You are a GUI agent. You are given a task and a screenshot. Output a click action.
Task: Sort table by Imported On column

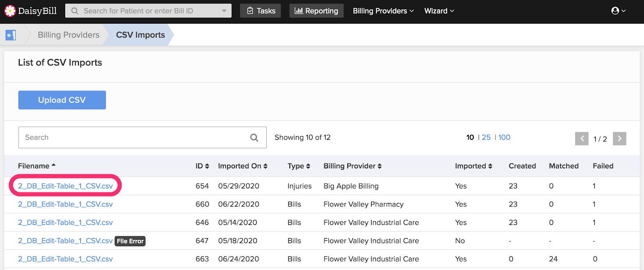(243, 166)
